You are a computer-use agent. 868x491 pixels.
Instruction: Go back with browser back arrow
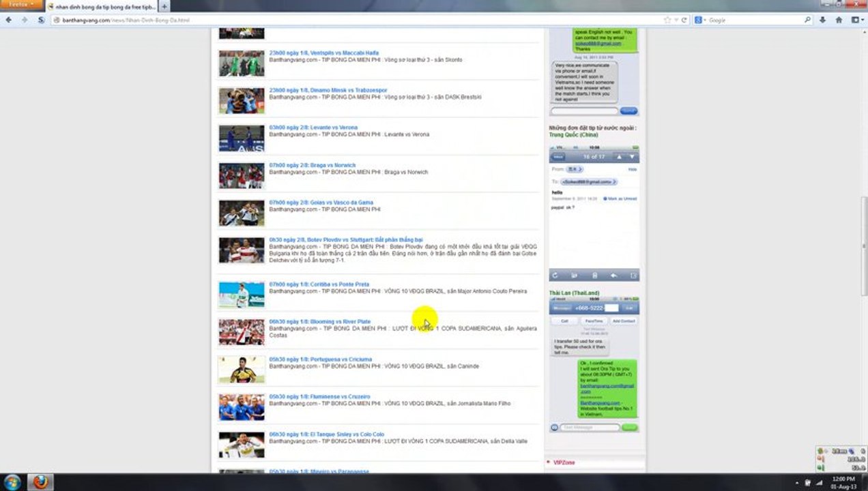9,20
